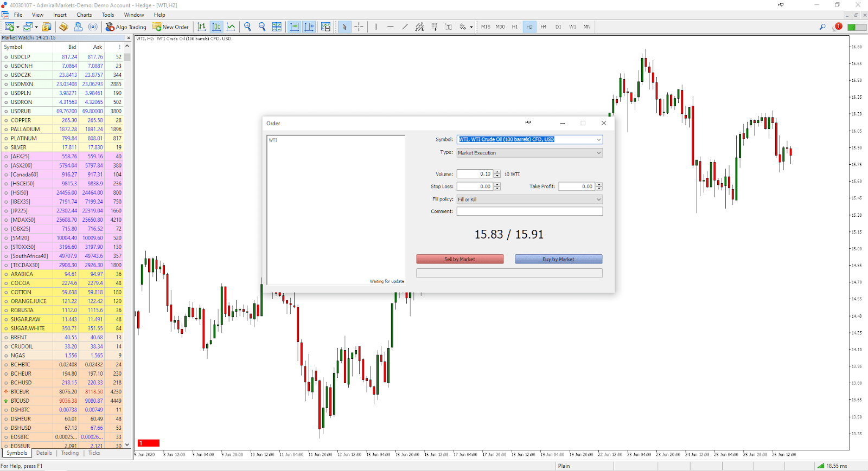Zoom in on the chart
This screenshot has height=471, width=868.
pos(248,27)
